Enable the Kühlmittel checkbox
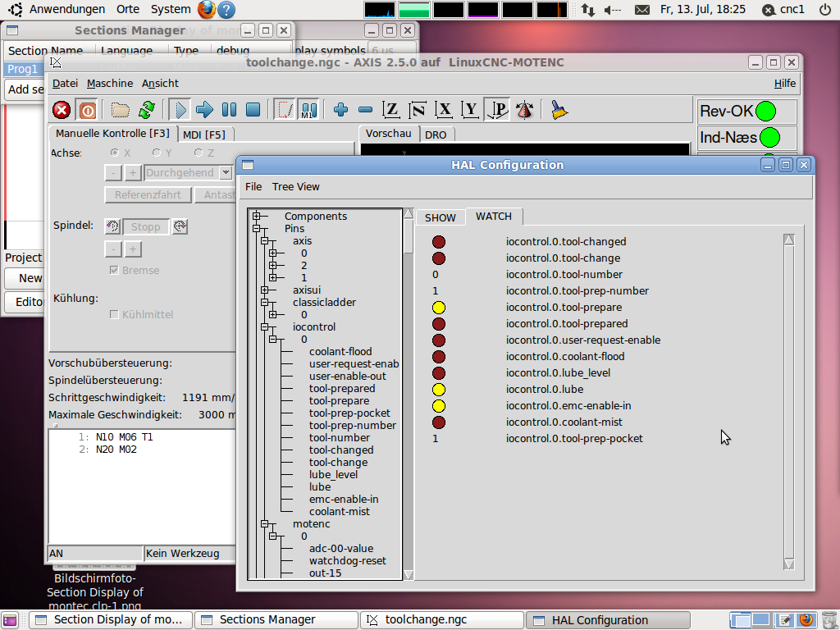Image resolution: width=840 pixels, height=630 pixels. pos(114,314)
